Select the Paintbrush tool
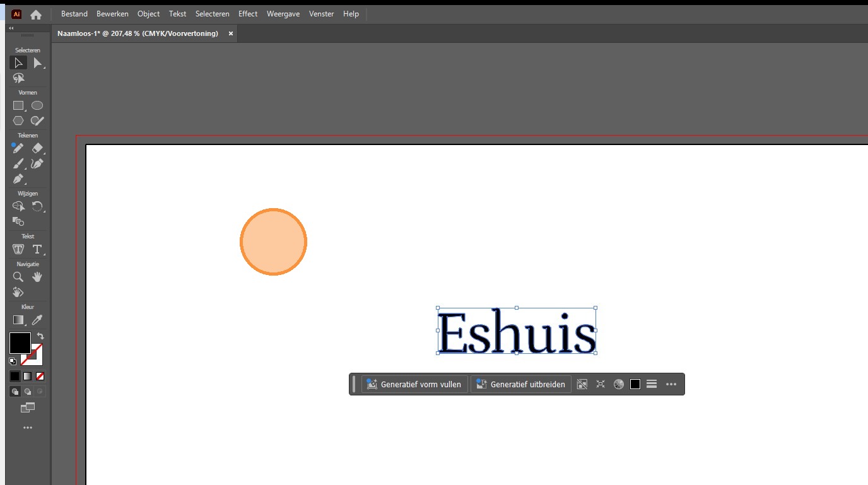868x485 pixels. 18,163
